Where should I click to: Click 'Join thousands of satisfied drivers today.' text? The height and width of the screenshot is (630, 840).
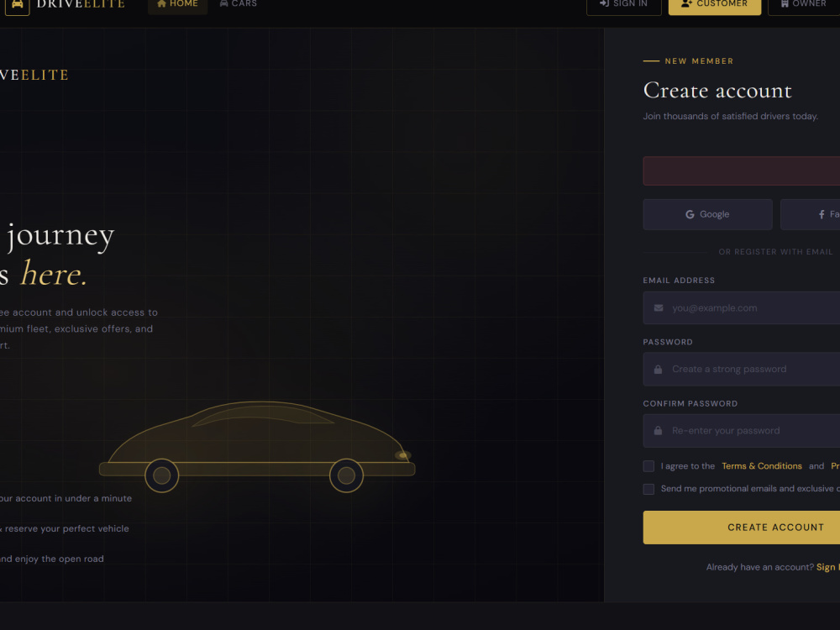pyautogui.click(x=730, y=116)
